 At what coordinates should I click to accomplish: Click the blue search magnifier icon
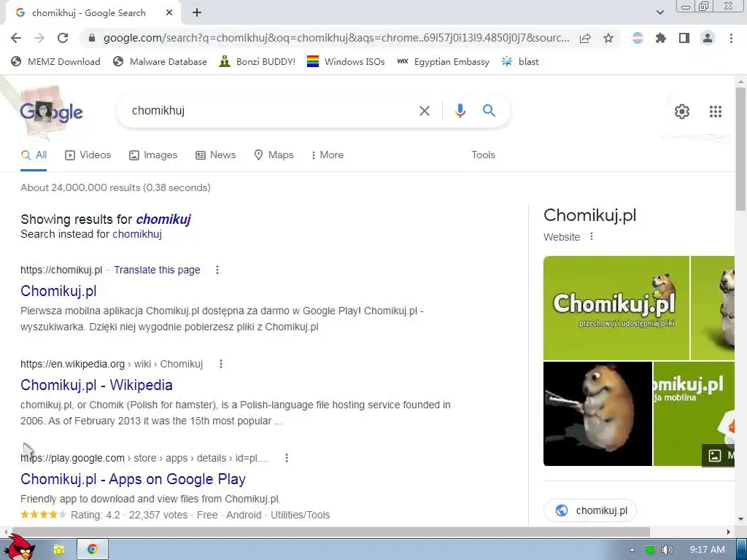[489, 111]
